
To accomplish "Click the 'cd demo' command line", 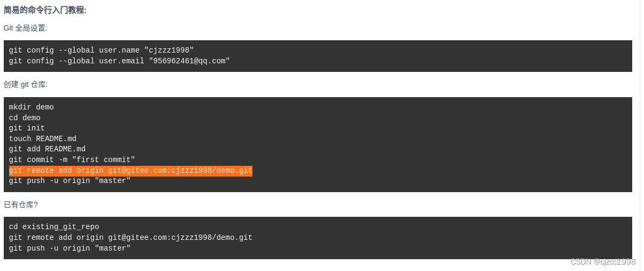I will point(25,118).
